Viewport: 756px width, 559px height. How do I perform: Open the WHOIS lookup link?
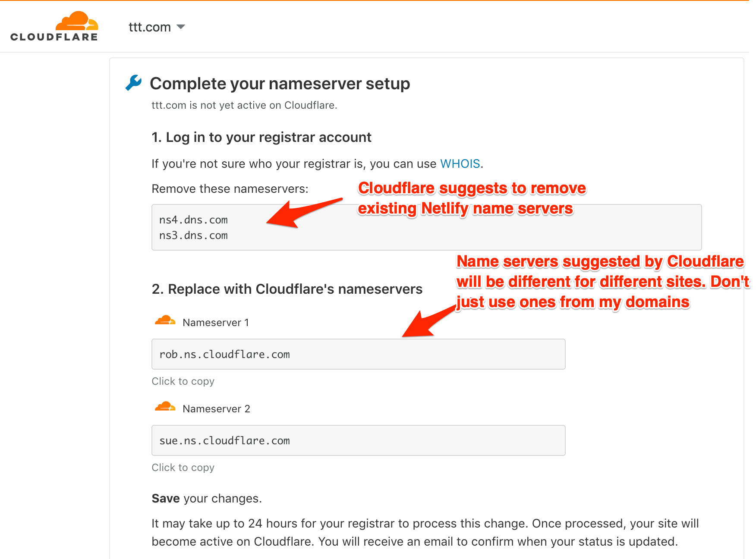(460, 163)
